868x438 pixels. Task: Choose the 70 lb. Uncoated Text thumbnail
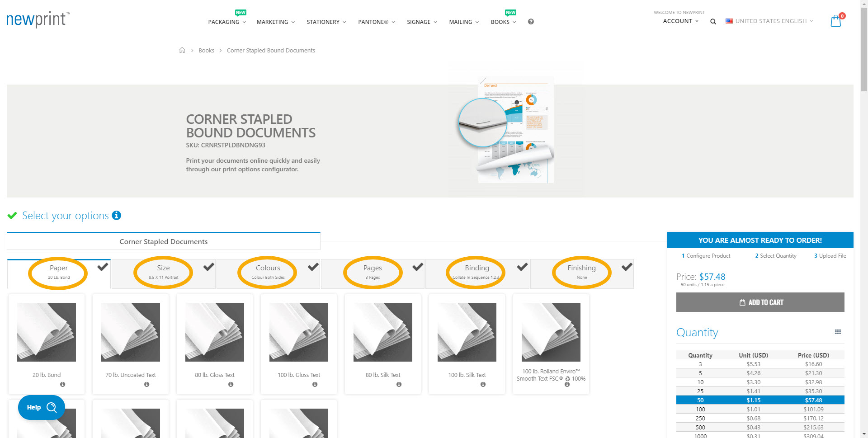click(x=131, y=332)
